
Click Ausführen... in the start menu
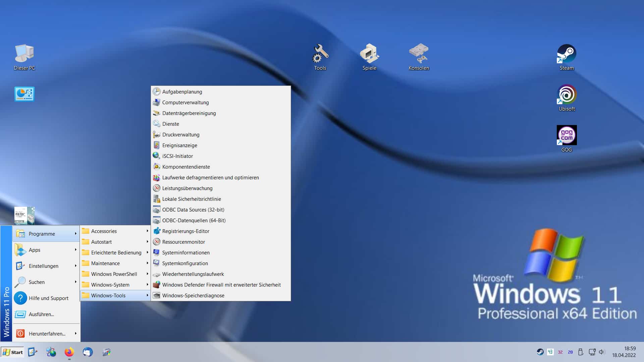point(46,314)
